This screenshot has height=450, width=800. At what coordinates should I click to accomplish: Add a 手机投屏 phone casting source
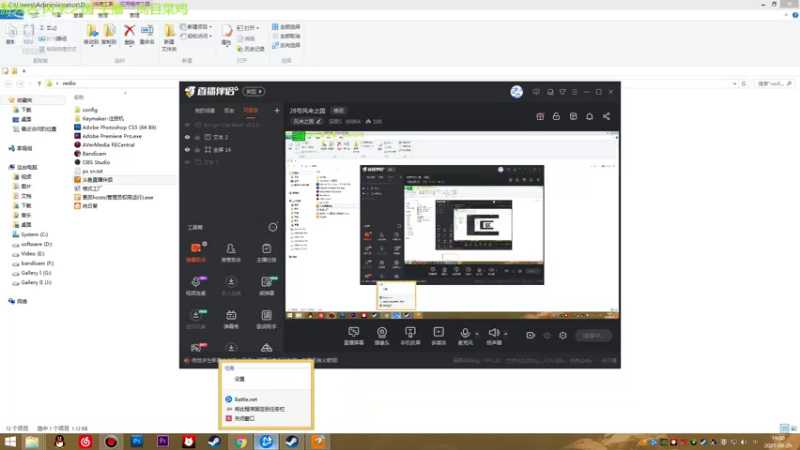tap(410, 336)
